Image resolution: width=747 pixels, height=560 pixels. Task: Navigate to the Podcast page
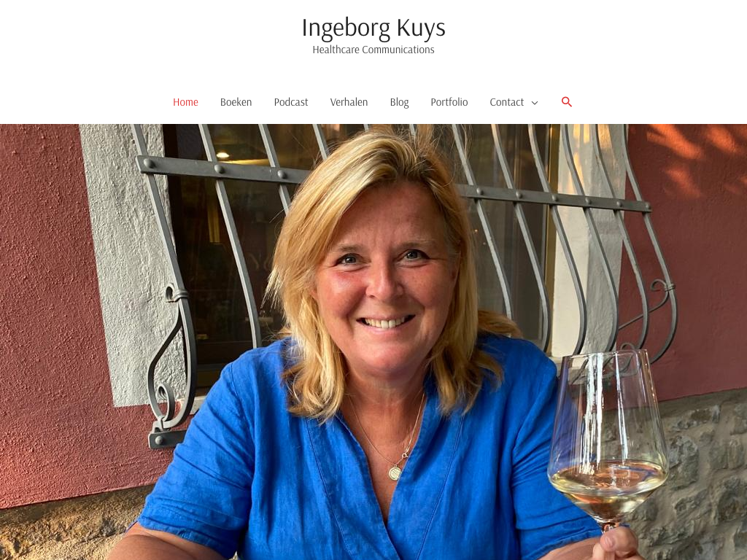291,102
